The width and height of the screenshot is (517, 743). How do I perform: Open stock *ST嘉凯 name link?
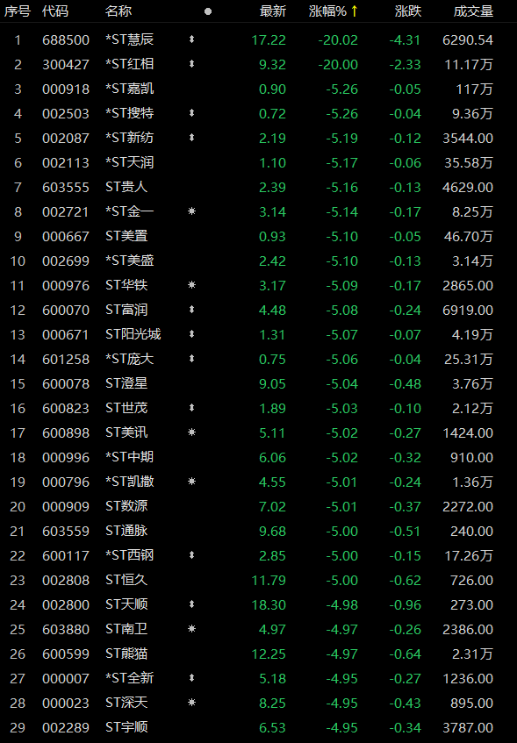[x=129, y=89]
